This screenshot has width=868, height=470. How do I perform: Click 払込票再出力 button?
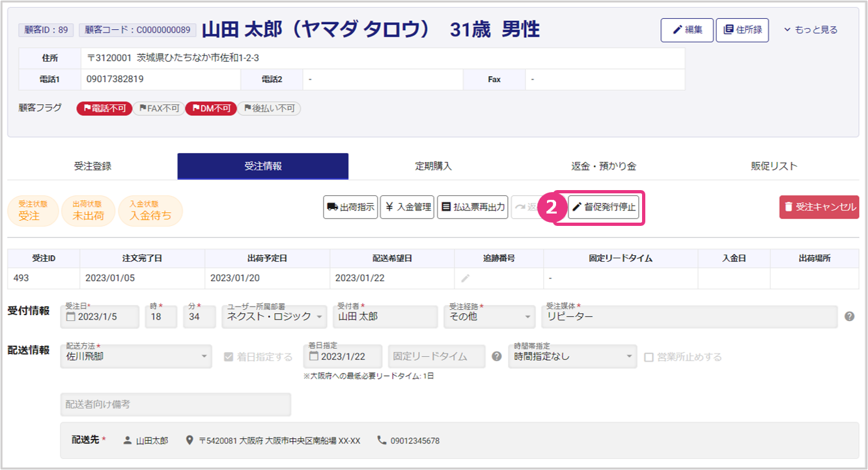pyautogui.click(x=473, y=207)
